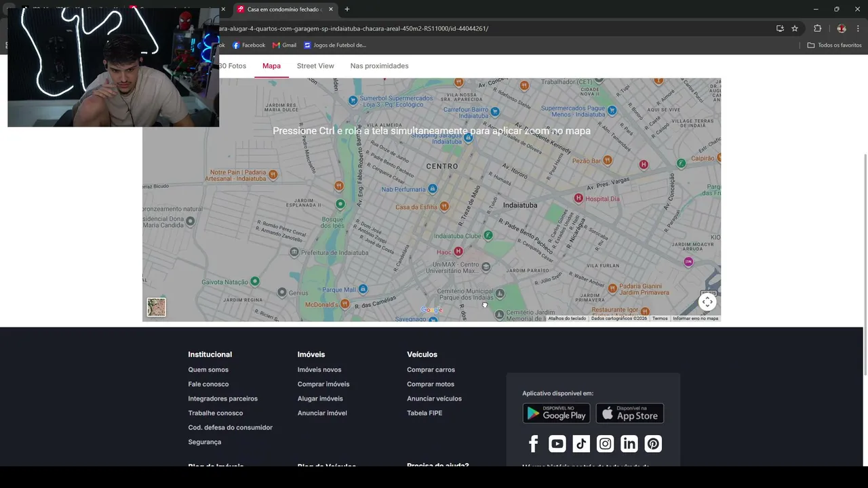868x488 pixels.
Task: Open the Imóveis novos link
Action: click(319, 370)
